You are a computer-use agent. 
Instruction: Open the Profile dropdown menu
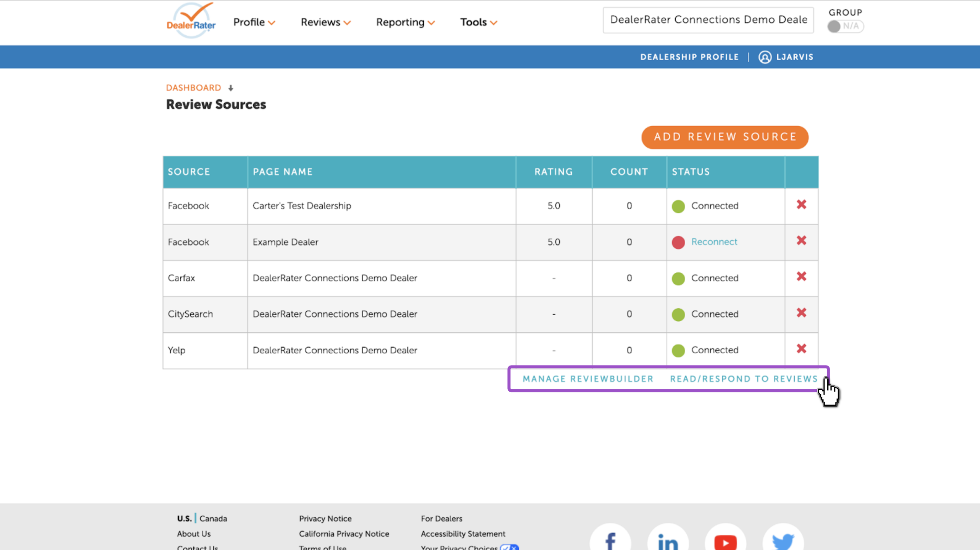(254, 22)
